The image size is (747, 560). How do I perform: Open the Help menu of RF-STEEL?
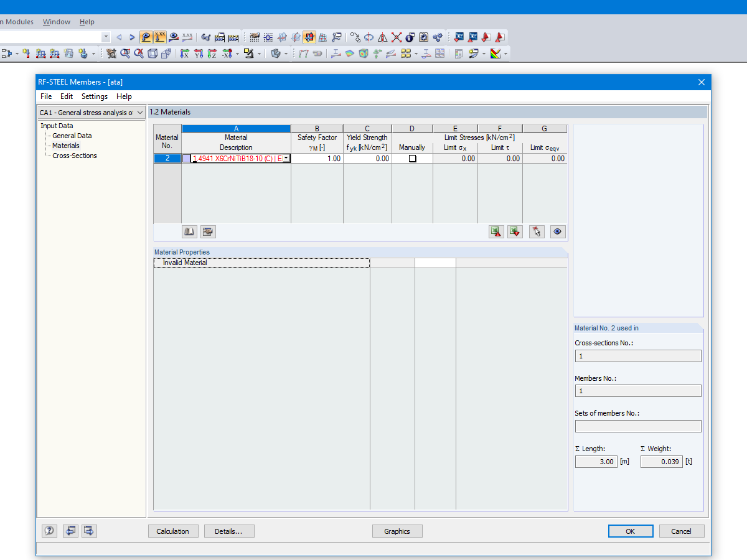124,96
